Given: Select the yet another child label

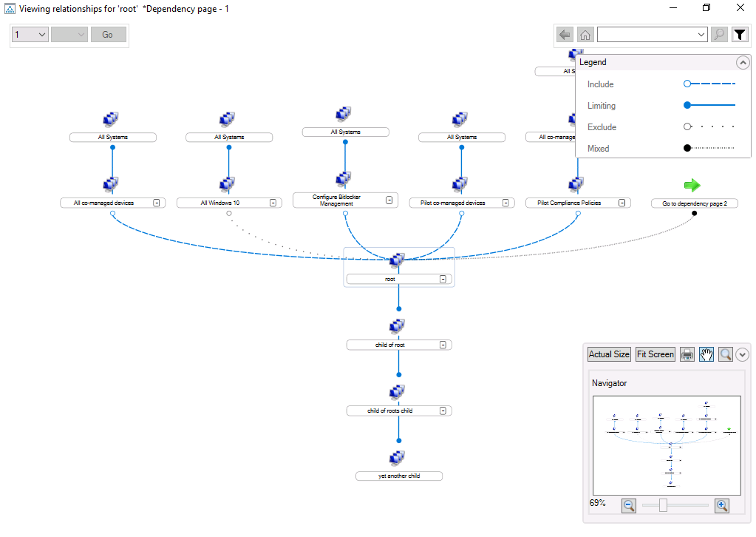Looking at the screenshot, I should click(x=399, y=476).
